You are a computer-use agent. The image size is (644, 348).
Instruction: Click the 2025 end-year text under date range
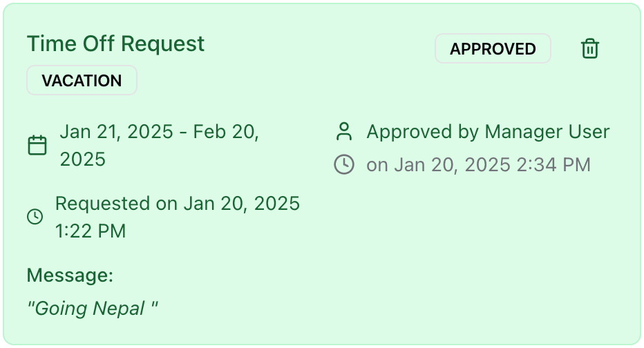[82, 159]
